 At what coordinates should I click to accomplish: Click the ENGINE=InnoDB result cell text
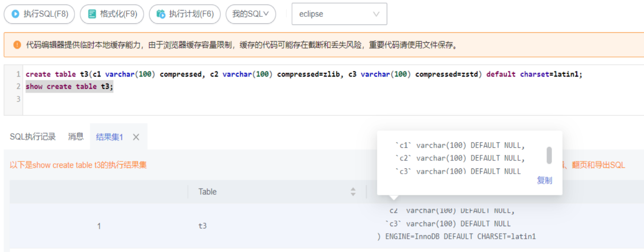pyautogui.click(x=456, y=236)
